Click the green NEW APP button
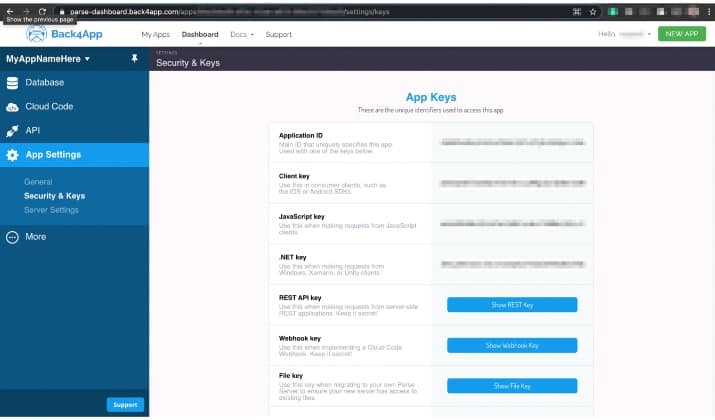 click(x=682, y=34)
